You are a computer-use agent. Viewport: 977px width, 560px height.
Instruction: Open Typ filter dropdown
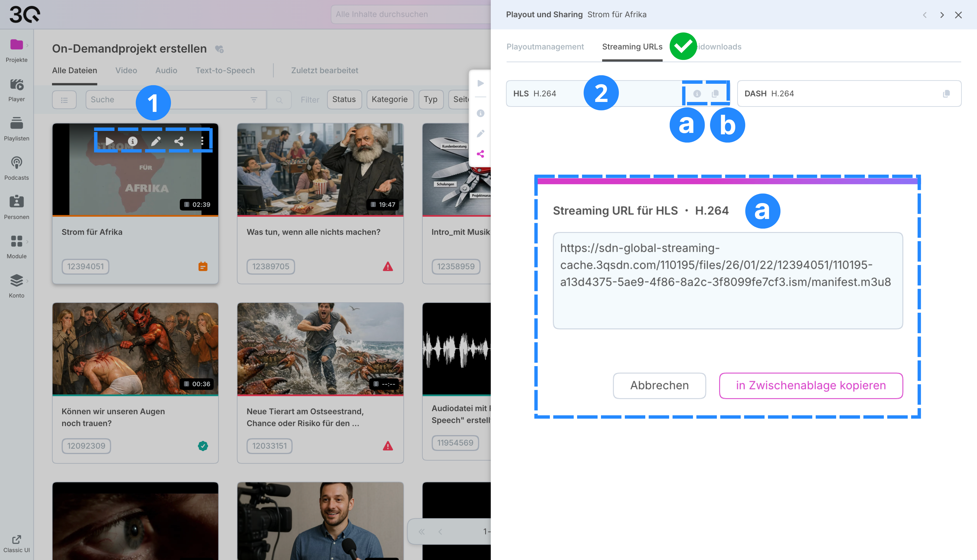coord(430,100)
